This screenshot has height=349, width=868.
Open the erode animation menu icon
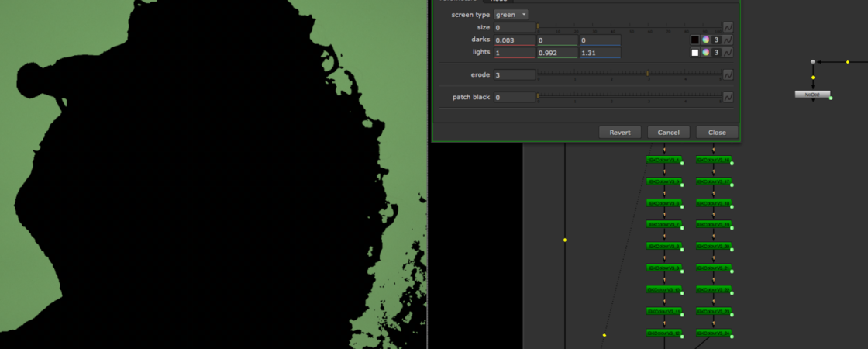point(728,74)
